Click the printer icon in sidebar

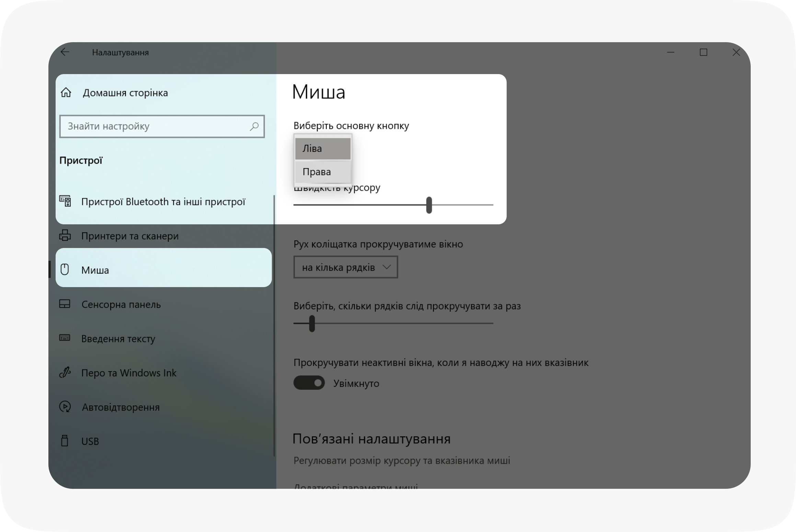65,236
